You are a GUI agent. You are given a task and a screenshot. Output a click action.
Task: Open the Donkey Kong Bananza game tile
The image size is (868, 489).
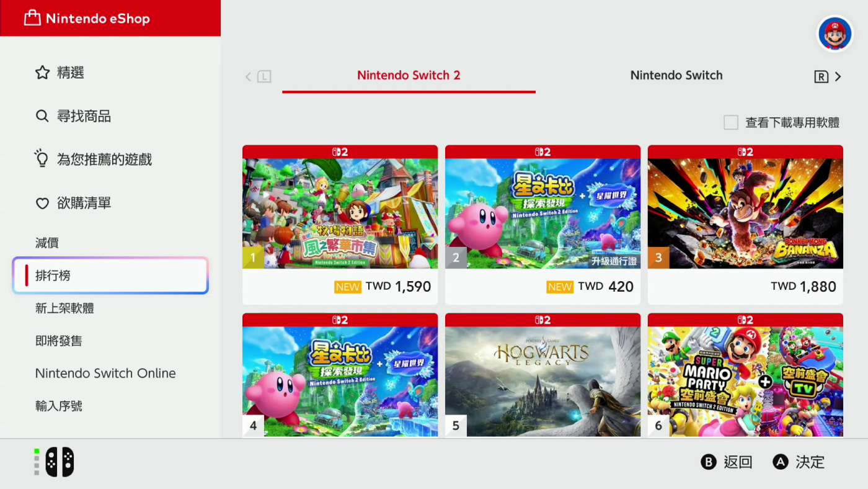pos(745,225)
